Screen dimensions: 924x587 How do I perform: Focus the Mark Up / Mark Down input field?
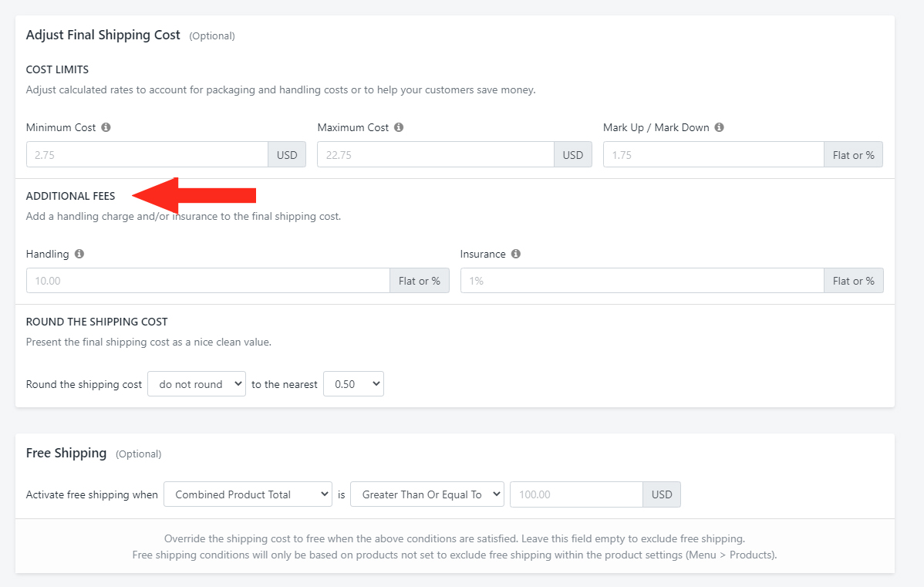click(713, 154)
